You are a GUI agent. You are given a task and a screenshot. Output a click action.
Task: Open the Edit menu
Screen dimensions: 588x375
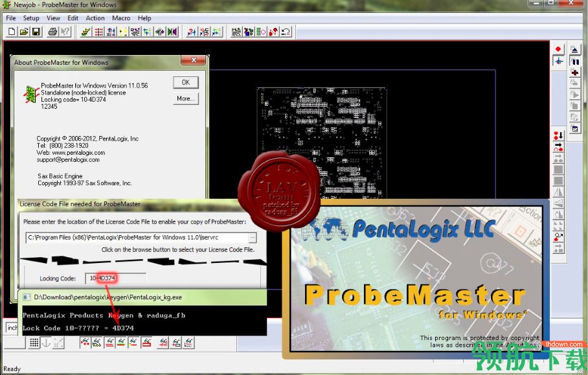click(73, 18)
